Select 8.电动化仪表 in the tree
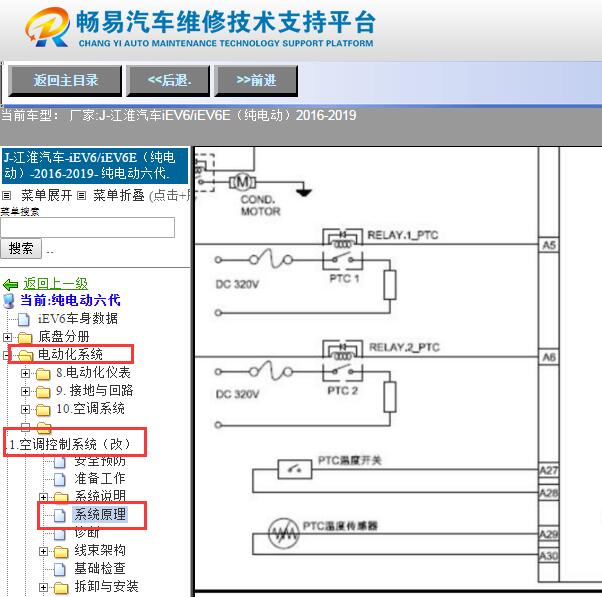 coord(93,372)
